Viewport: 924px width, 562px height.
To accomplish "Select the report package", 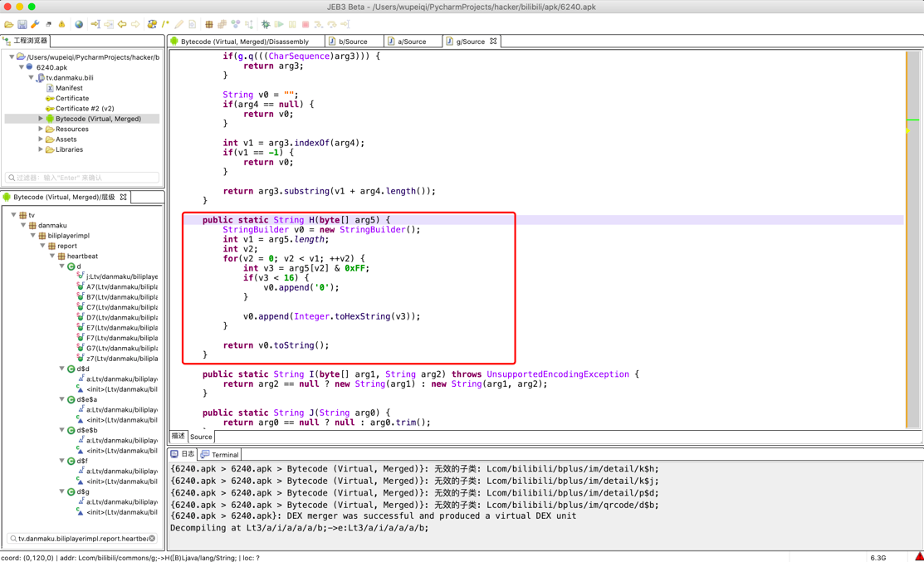I will click(66, 246).
